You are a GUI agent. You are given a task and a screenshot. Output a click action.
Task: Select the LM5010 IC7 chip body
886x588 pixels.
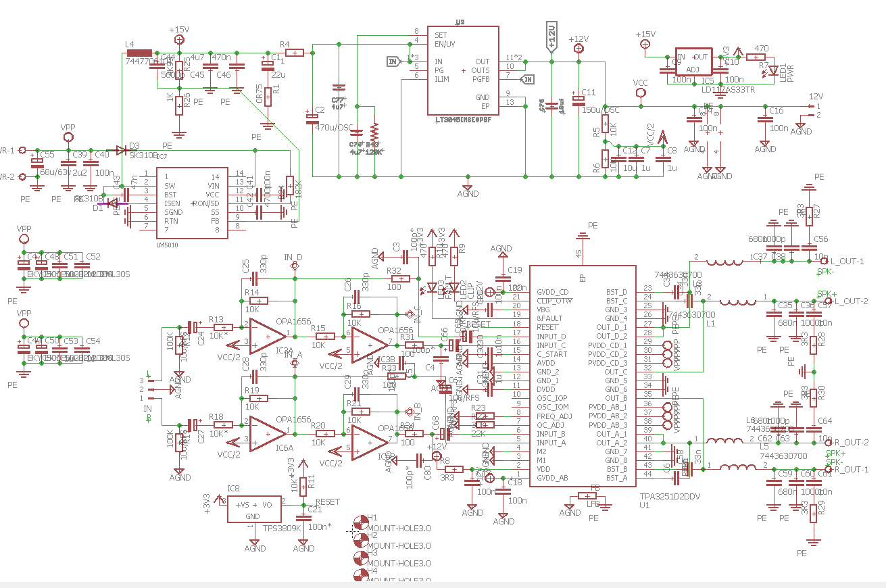click(192, 201)
